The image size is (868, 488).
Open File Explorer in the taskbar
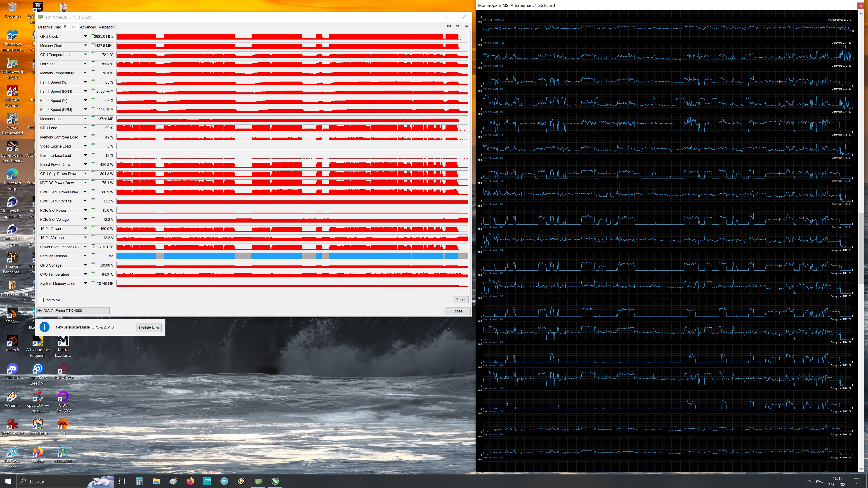coord(156,481)
